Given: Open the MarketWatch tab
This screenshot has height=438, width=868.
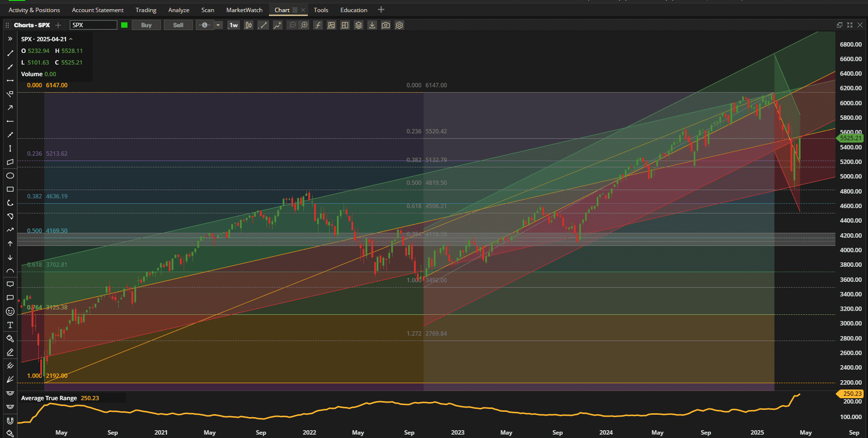Looking at the screenshot, I should pos(244,10).
